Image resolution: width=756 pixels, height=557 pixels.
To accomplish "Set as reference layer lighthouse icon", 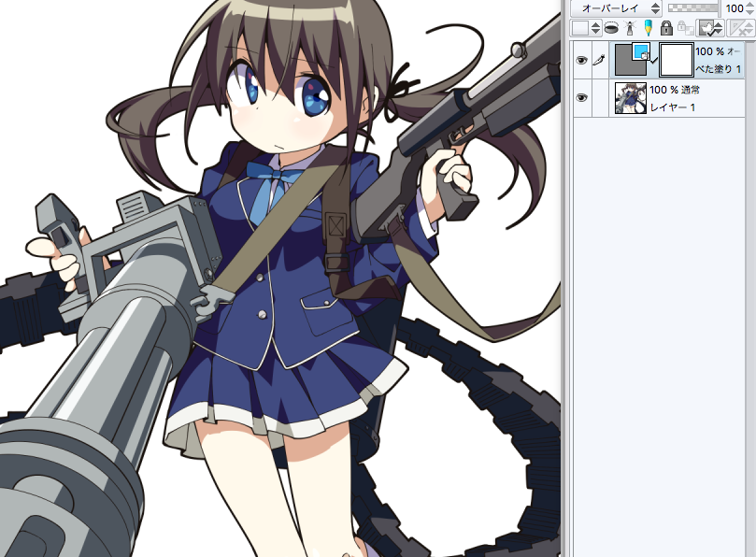I will (630, 28).
